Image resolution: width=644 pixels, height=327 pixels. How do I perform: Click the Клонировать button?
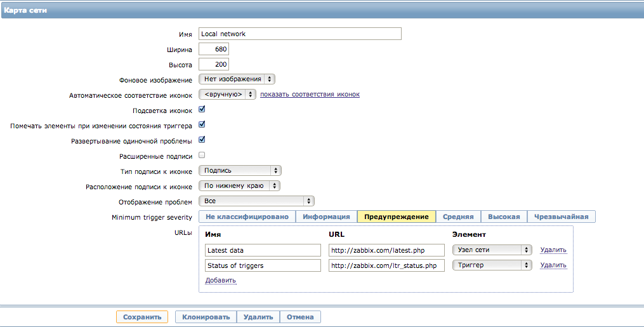(x=206, y=317)
